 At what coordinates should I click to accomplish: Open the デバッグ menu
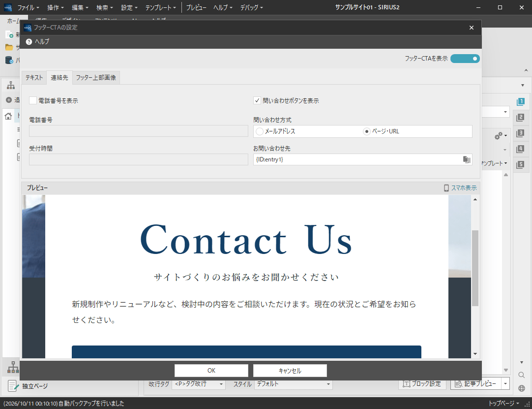[251, 7]
